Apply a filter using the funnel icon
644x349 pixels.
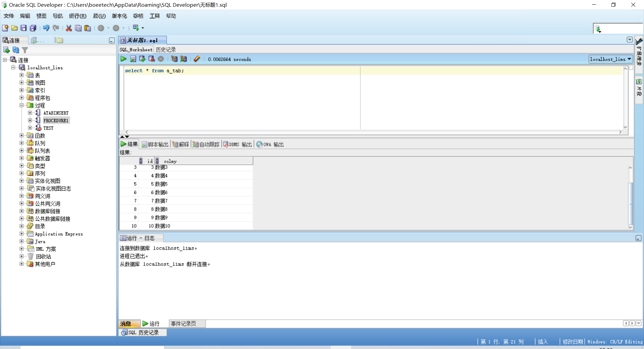point(25,50)
